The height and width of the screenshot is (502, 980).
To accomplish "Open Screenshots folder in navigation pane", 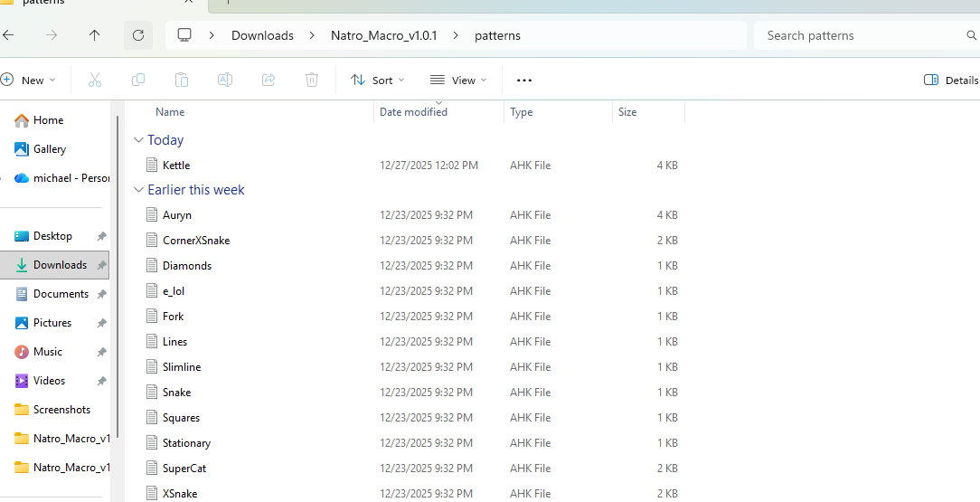I will 54,410.
